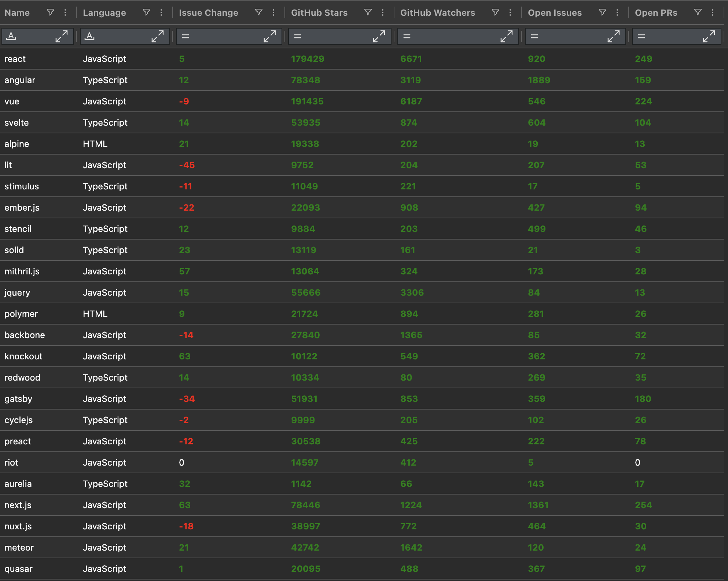Change Open Issues equals operator
728x581 pixels.
click(x=534, y=36)
